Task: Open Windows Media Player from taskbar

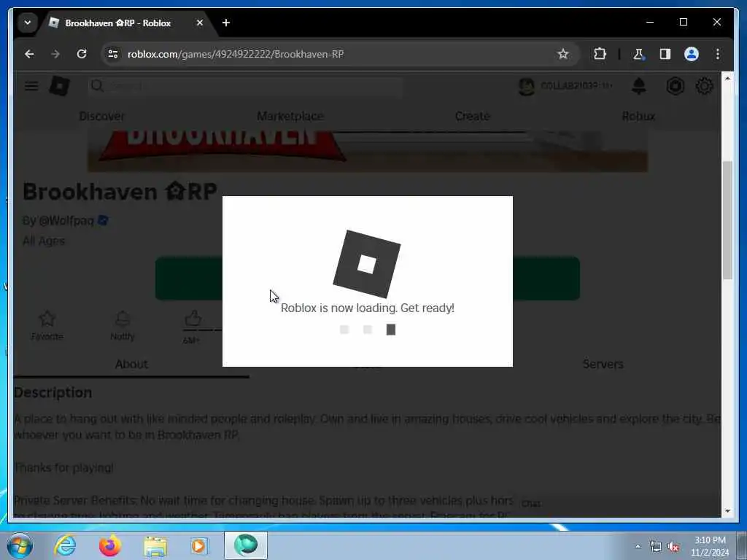Action: (x=199, y=545)
